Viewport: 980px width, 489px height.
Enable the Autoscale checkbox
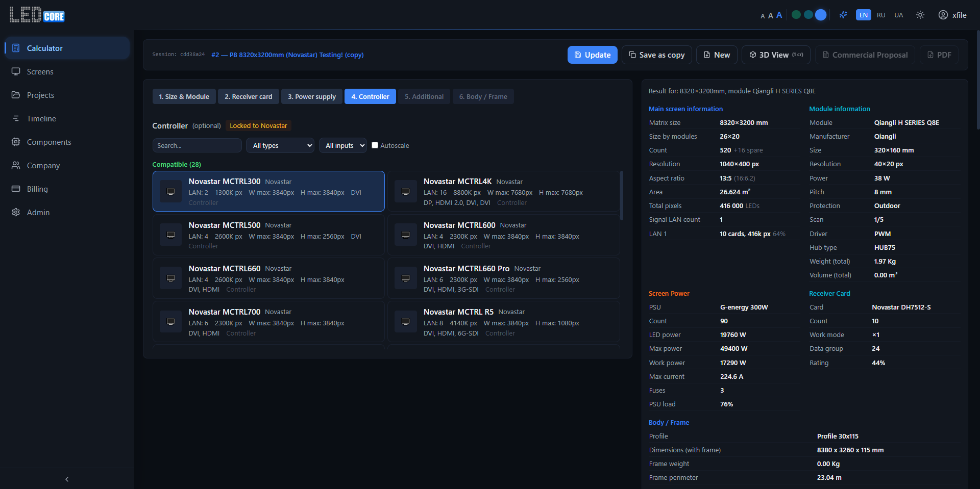(x=375, y=145)
